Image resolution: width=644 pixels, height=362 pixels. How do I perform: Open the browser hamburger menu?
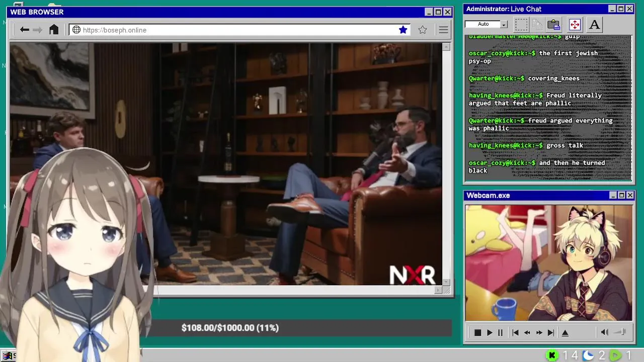[x=443, y=30]
